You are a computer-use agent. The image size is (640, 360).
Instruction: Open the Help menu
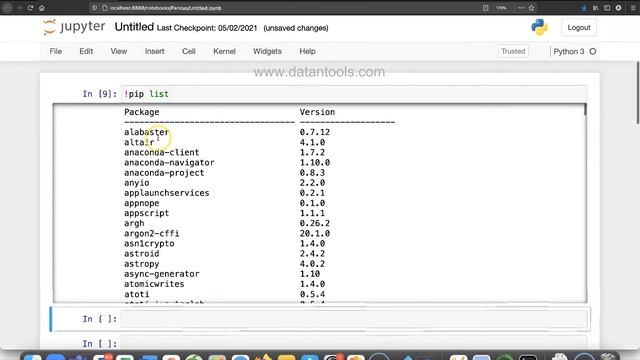[307, 51]
